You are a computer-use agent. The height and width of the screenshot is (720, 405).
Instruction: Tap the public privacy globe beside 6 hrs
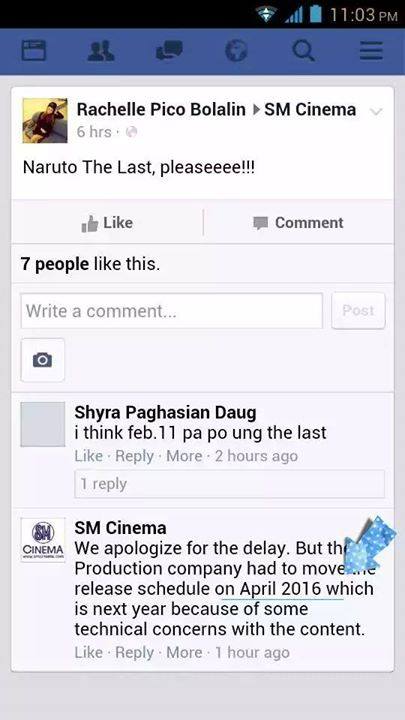click(131, 132)
